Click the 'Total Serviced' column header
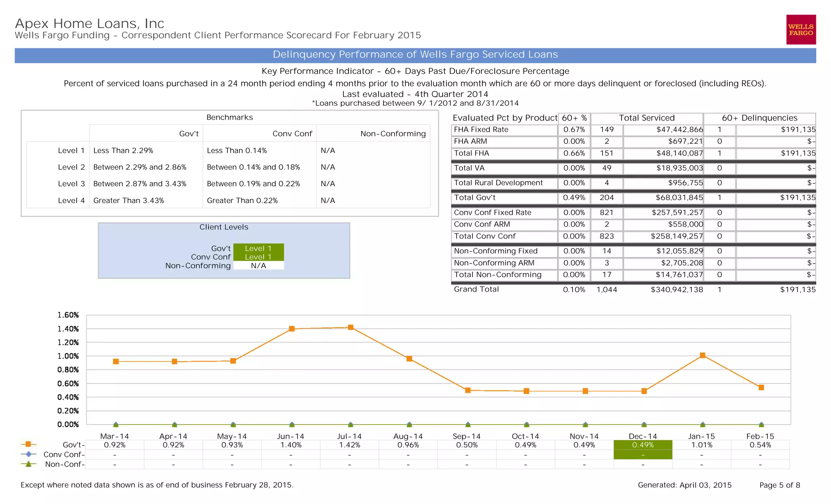The height and width of the screenshot is (504, 831). [647, 118]
